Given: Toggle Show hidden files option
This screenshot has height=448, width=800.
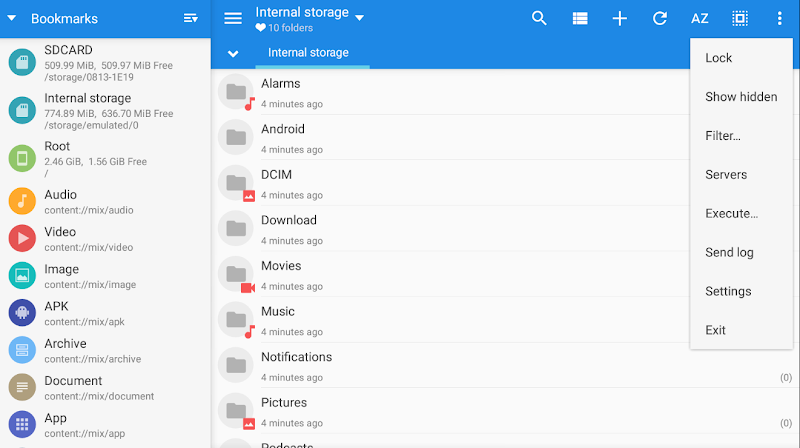Looking at the screenshot, I should 741,97.
